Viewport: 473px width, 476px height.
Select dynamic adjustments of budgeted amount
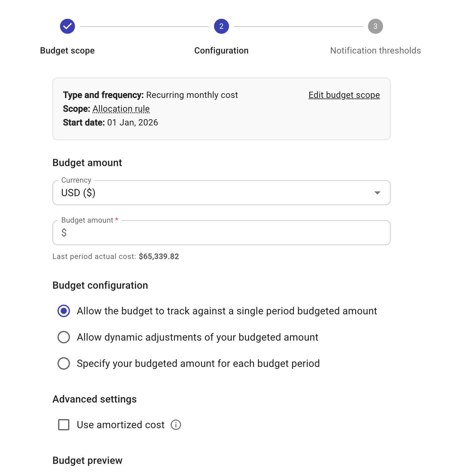click(64, 337)
